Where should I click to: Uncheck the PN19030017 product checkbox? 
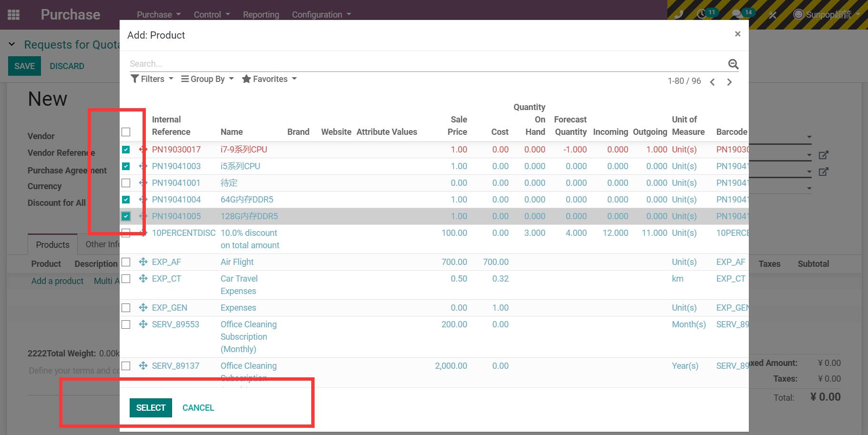pyautogui.click(x=126, y=150)
